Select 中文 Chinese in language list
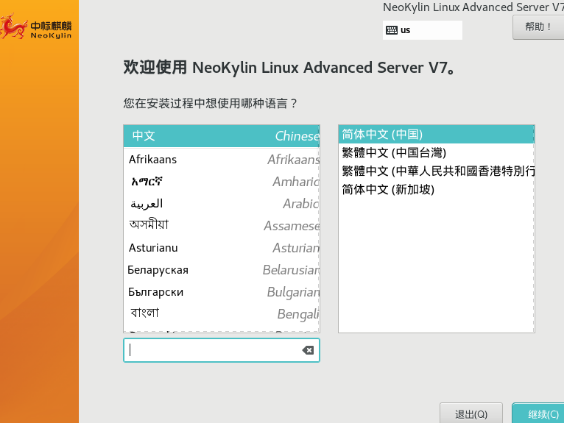Screen dimensions: 564x424 222,136
